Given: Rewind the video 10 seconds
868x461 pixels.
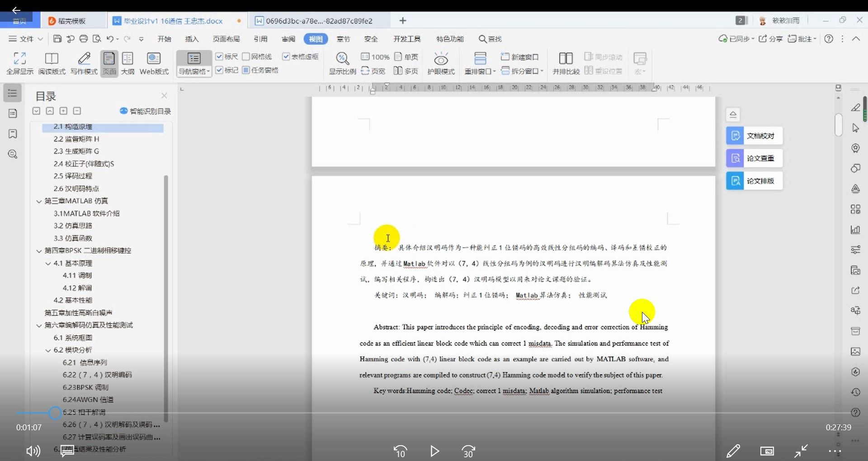Looking at the screenshot, I should (x=400, y=451).
